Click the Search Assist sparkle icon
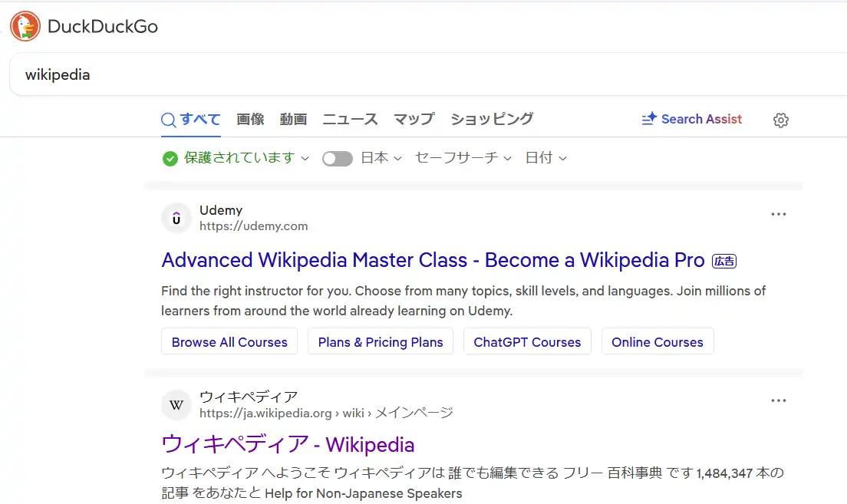Viewport: 847px width, 504px height. pyautogui.click(x=649, y=119)
